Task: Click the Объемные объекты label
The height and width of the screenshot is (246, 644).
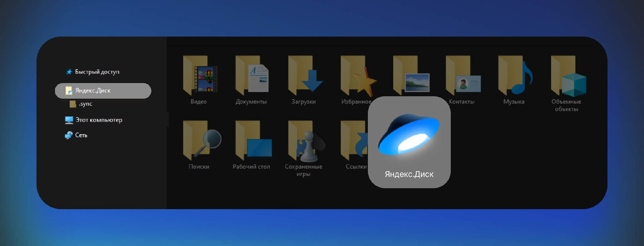Action: (x=567, y=105)
